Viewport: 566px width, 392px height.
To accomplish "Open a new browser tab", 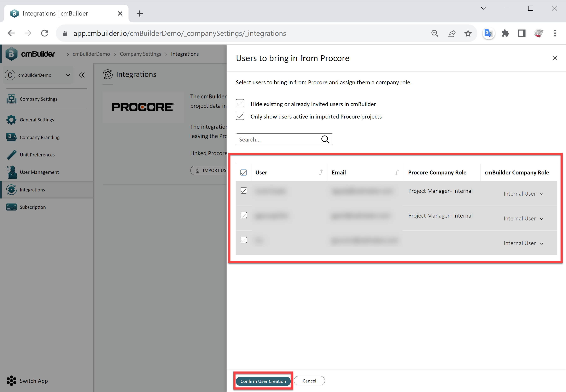I will (140, 13).
